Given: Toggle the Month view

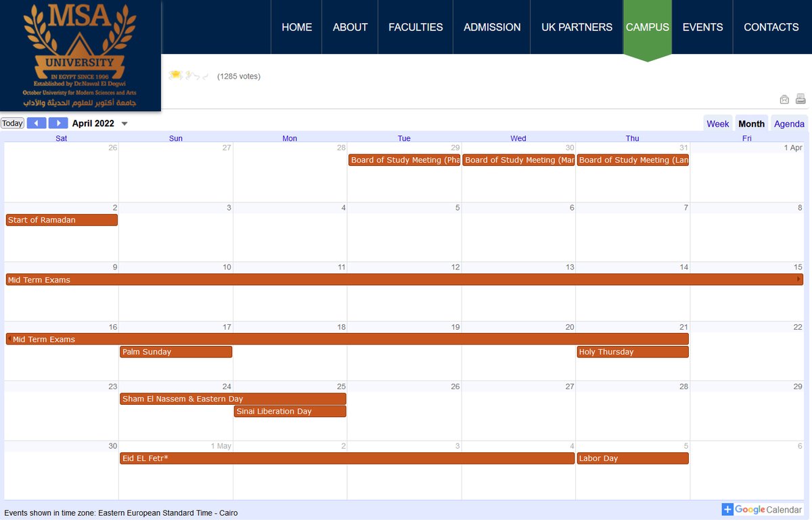Looking at the screenshot, I should (x=751, y=124).
